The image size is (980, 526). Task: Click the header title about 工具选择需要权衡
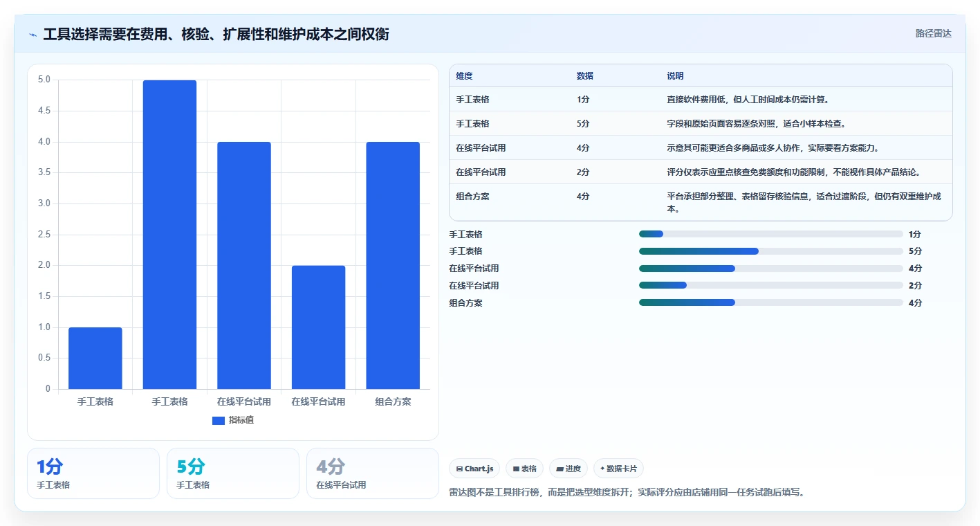[x=216, y=35]
